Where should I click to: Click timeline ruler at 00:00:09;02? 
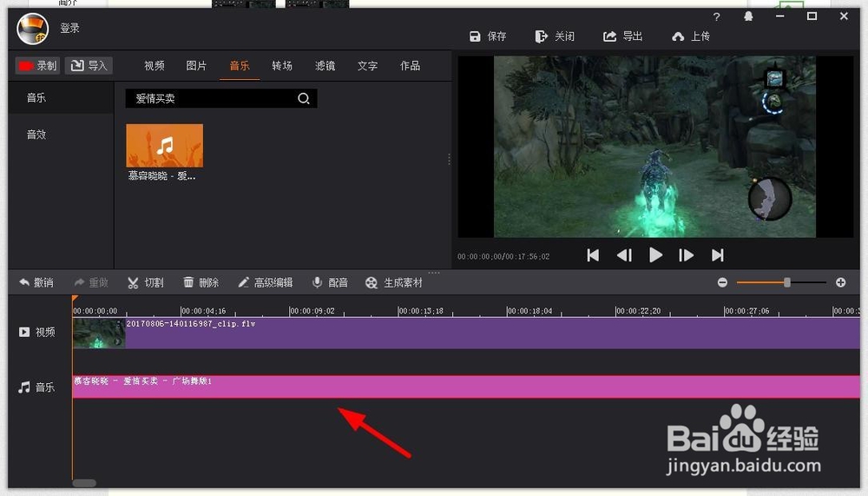(312, 311)
